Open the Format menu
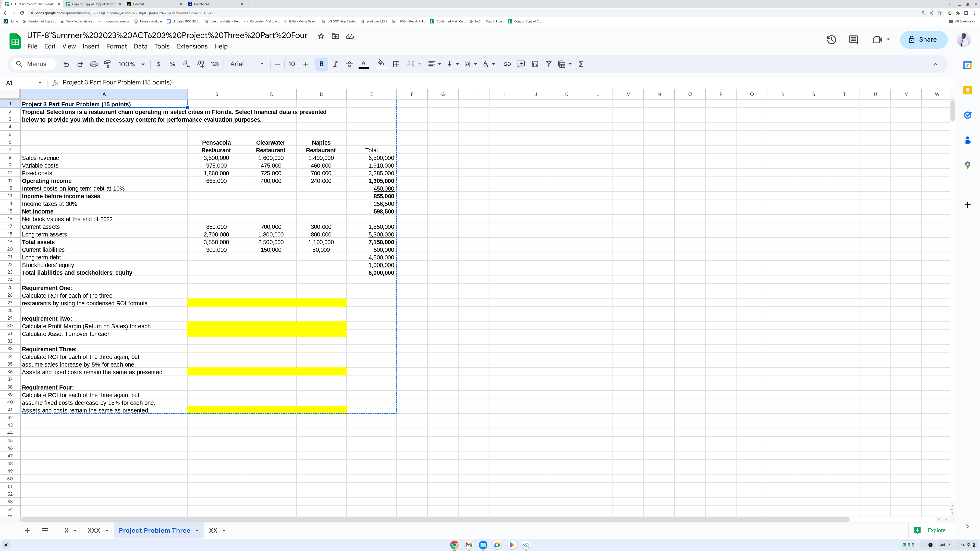 116,46
